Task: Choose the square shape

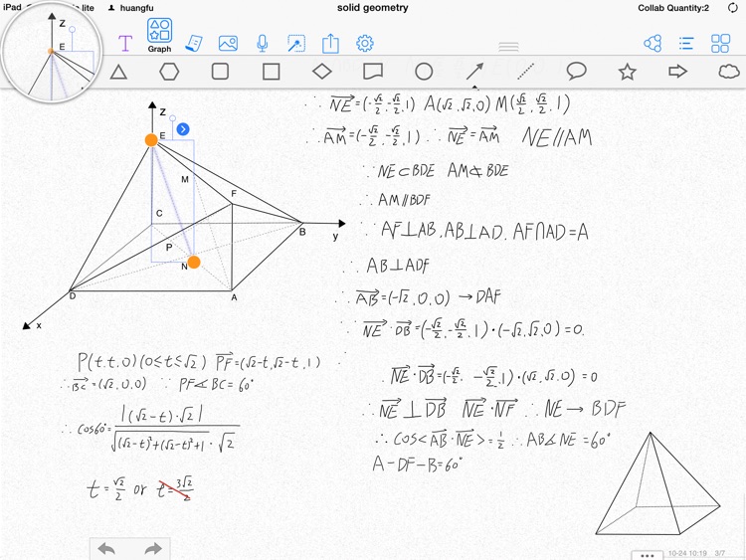Action: 272,72
